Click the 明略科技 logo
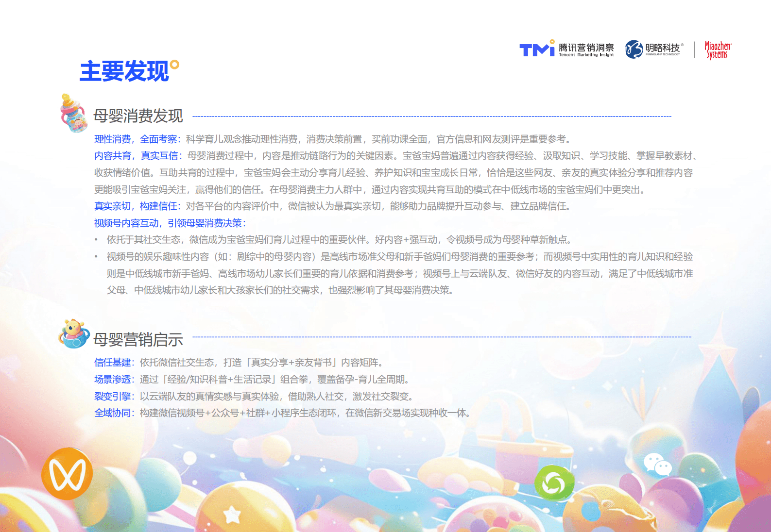Screen dimensions: 771x532 654,49
